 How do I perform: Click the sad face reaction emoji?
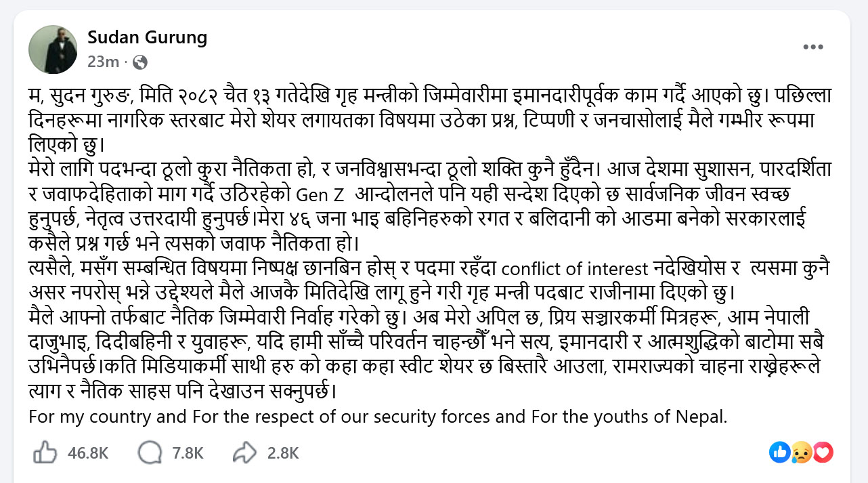point(801,453)
